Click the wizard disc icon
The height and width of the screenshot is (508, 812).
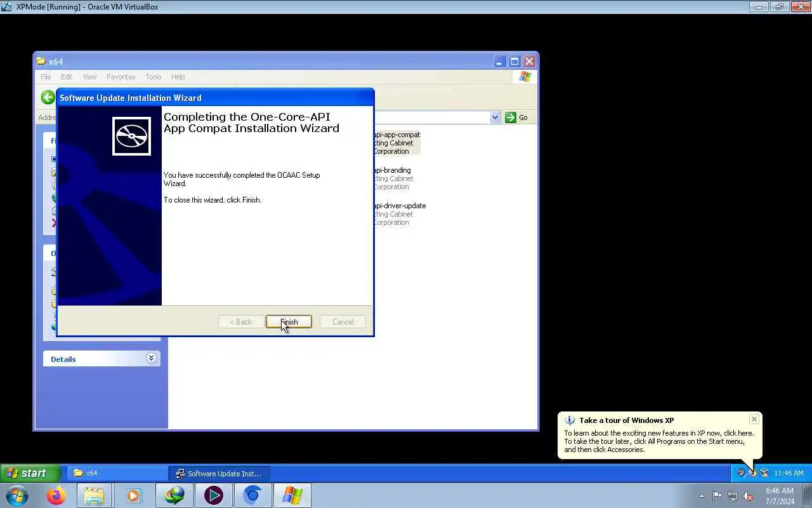coord(131,136)
